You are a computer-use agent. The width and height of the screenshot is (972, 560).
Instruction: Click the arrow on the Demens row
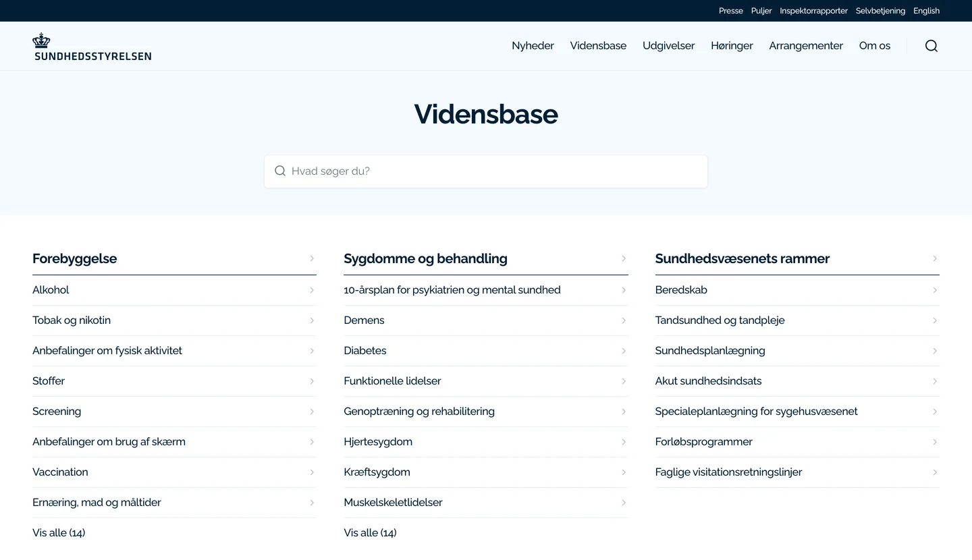click(624, 320)
